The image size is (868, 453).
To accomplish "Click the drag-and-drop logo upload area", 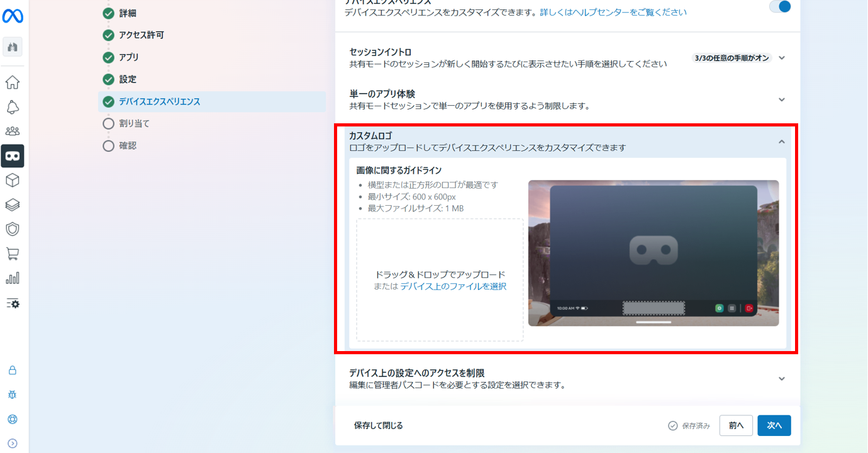I will coord(440,280).
